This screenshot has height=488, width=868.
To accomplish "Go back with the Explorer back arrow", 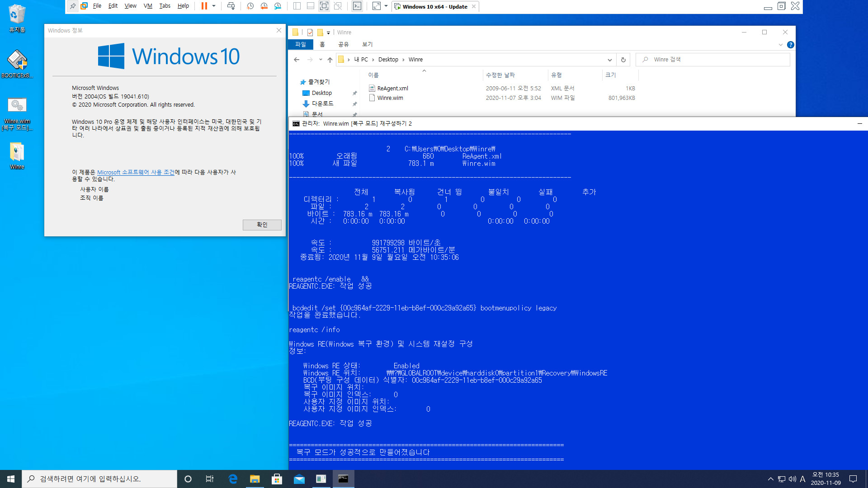I will tap(297, 60).
